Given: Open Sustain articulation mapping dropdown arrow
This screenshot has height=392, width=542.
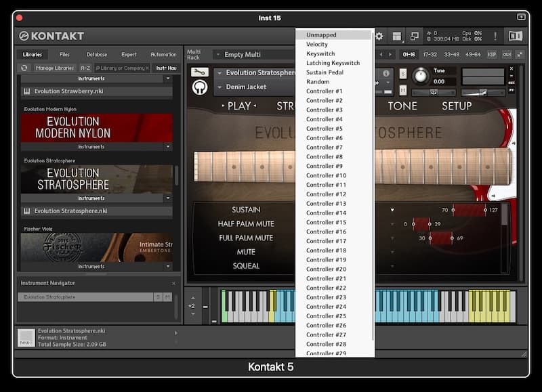Looking at the screenshot, I should (392, 210).
